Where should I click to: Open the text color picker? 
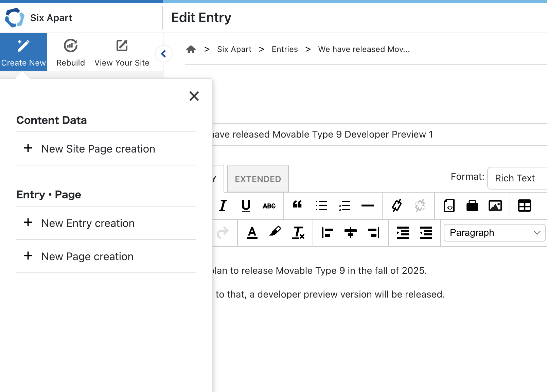(x=252, y=233)
